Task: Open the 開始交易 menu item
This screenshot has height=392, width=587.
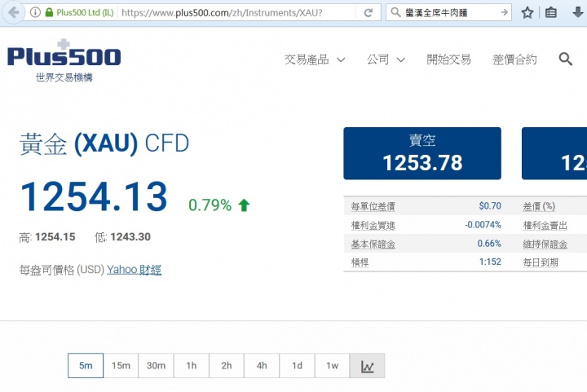Action: coord(448,59)
